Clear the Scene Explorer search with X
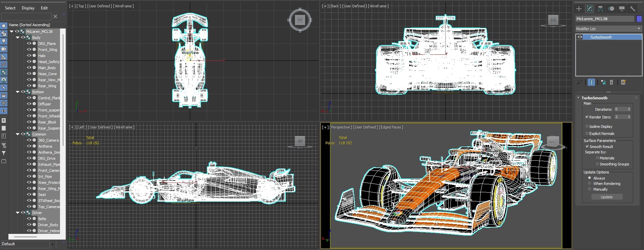 (55, 16)
